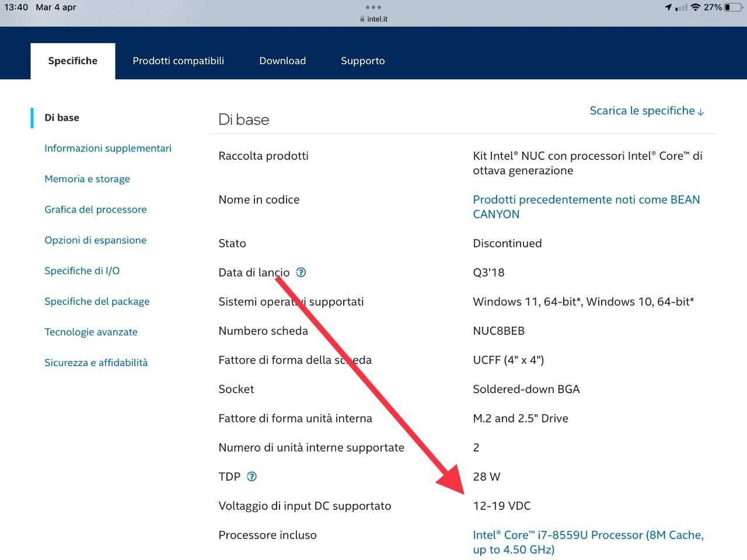Screen dimensions: 747x560
Task: Click the 'Kit Intel NUC con processori' value
Action: click(x=588, y=163)
